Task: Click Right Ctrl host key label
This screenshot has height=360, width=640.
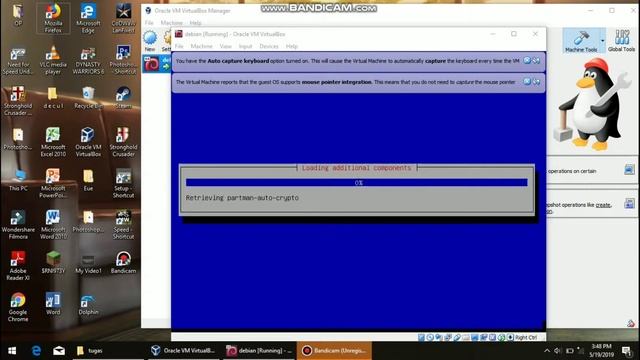Action: (x=526, y=337)
